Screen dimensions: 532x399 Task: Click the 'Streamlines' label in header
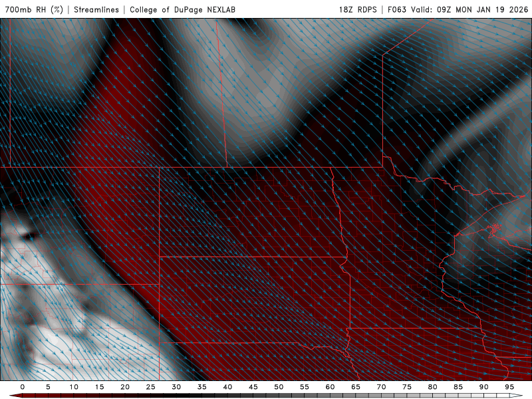click(x=96, y=9)
